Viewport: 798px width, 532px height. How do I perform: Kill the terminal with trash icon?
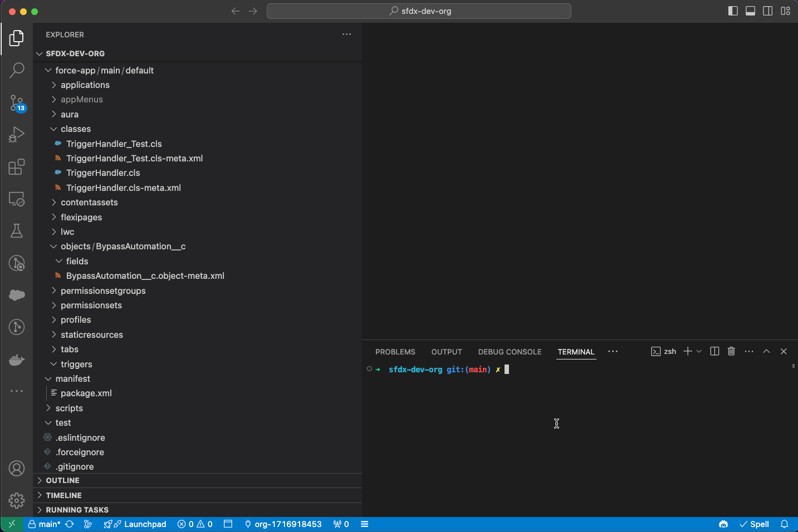(731, 351)
